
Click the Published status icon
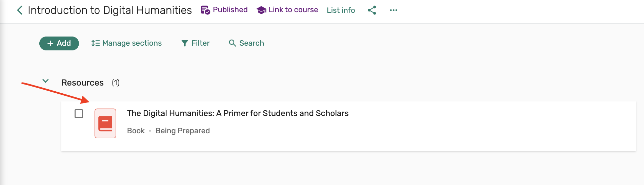205,10
